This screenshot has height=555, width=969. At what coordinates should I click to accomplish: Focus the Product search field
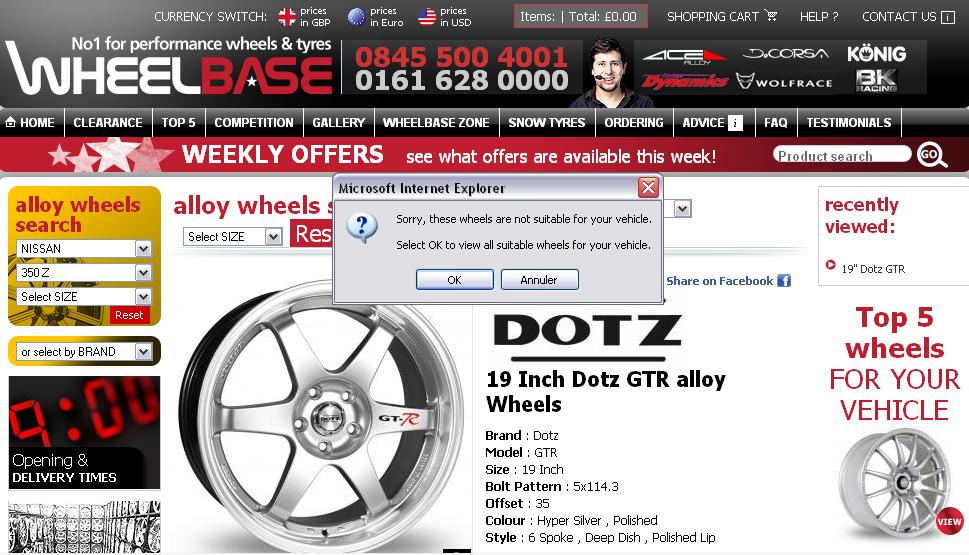tap(842, 155)
